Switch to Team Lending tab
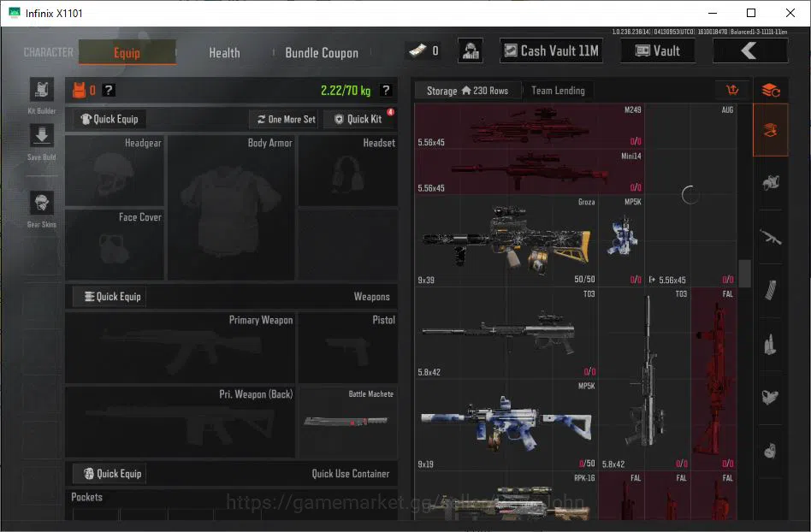 point(558,91)
